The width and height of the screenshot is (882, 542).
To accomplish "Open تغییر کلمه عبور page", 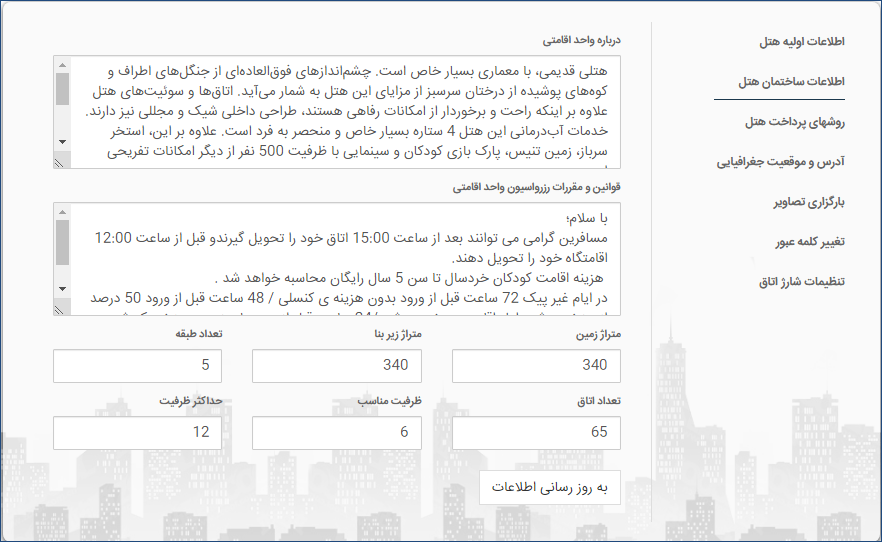I will point(810,242).
